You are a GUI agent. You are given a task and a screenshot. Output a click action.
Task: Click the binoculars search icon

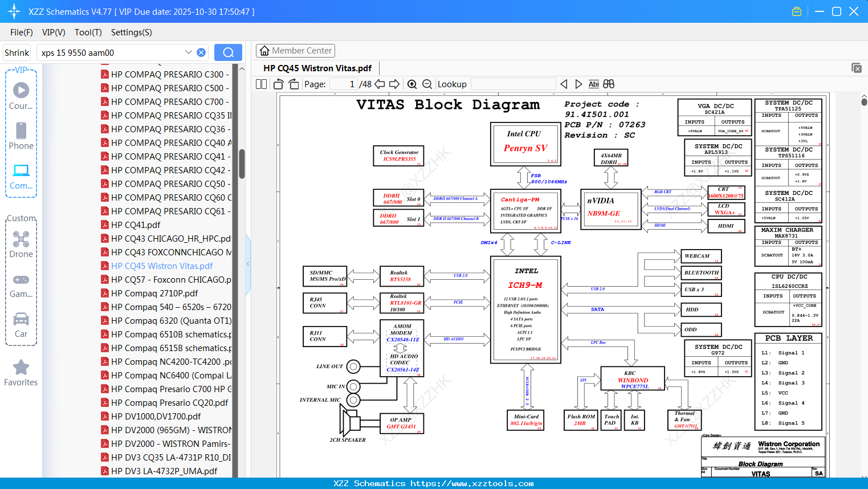[x=609, y=84]
